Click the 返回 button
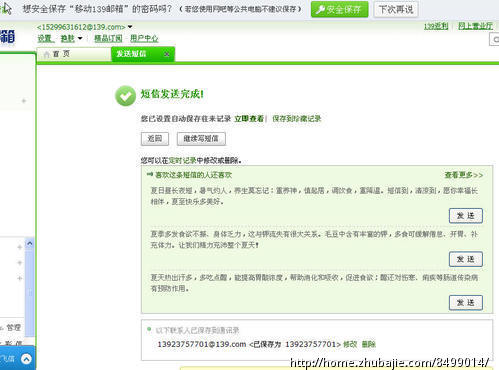 pos(155,139)
